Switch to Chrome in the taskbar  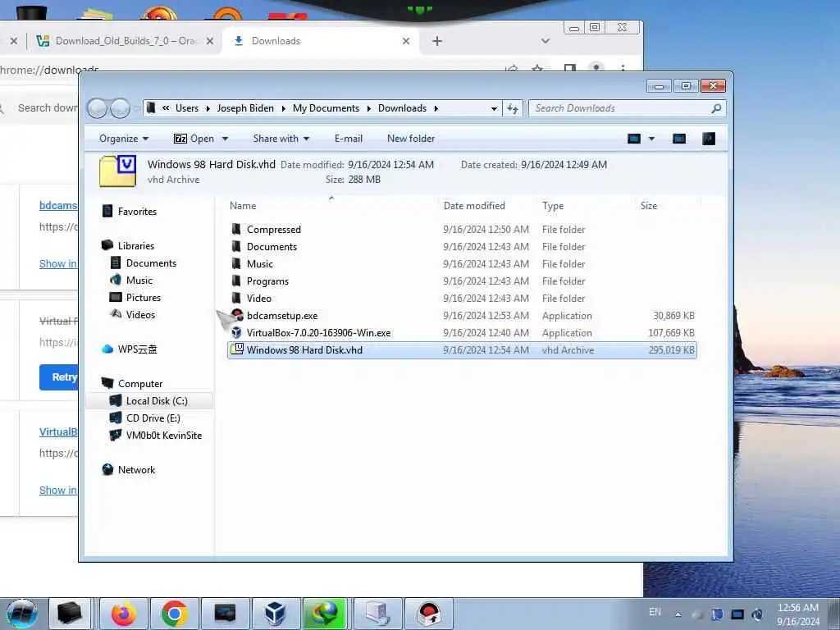174,614
